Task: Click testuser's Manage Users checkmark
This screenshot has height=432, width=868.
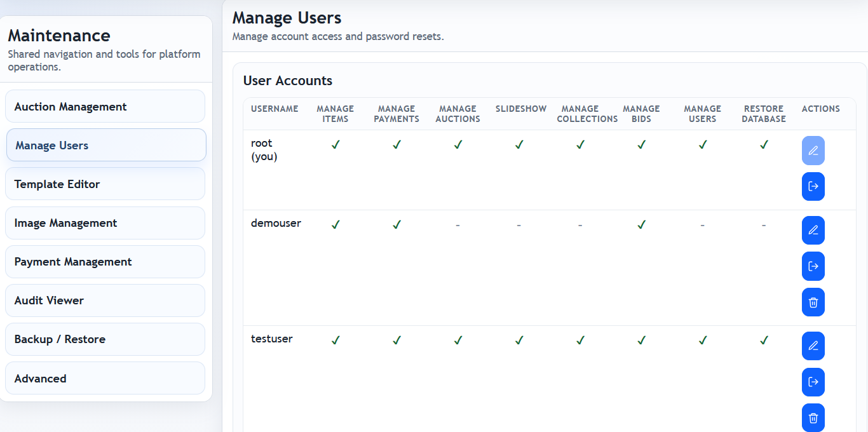Action: pos(702,341)
